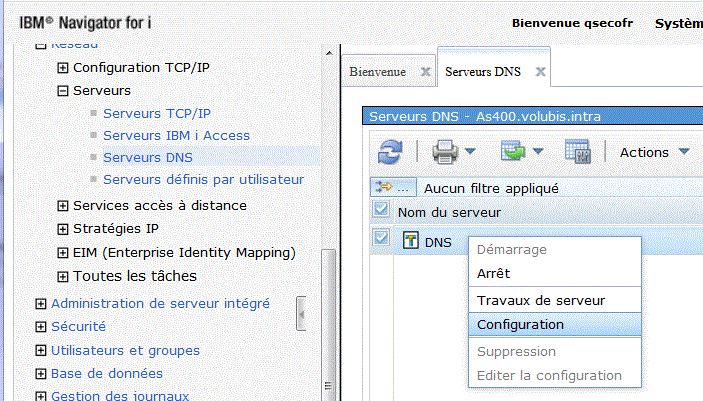Expand Utilisateurs et groupes node

click(41, 351)
